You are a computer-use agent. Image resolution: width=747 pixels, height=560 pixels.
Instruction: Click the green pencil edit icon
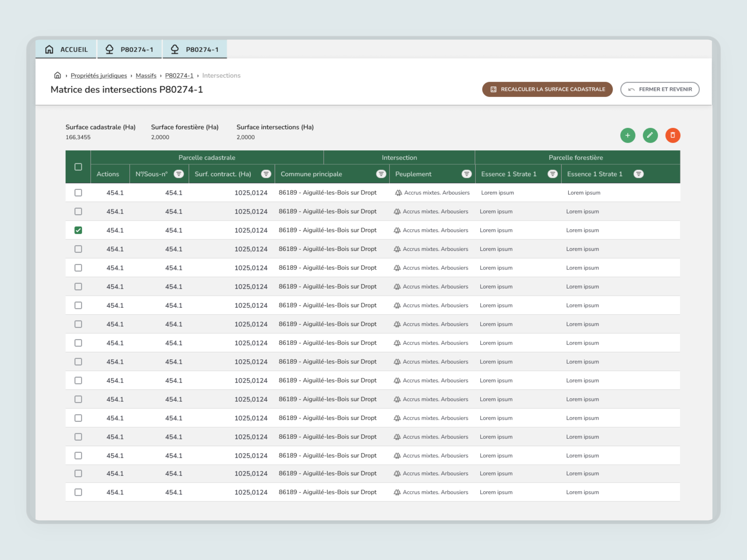pos(650,135)
